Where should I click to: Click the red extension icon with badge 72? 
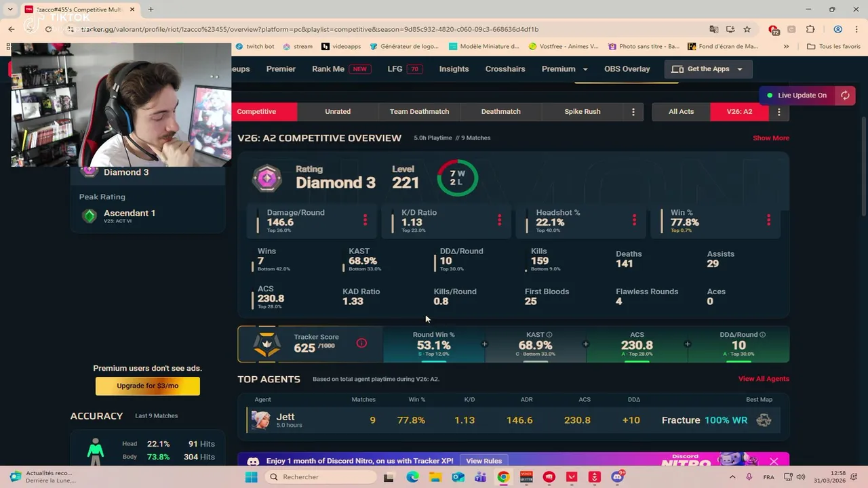(773, 30)
